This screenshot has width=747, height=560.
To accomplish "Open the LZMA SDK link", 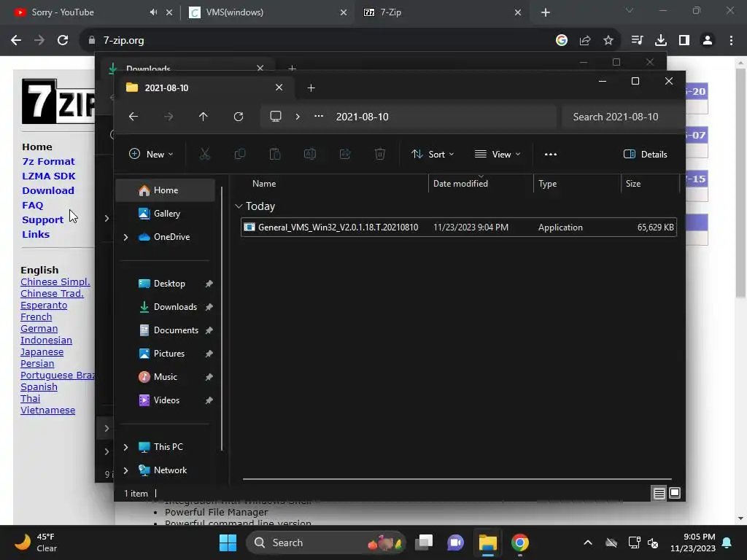I will [x=49, y=176].
